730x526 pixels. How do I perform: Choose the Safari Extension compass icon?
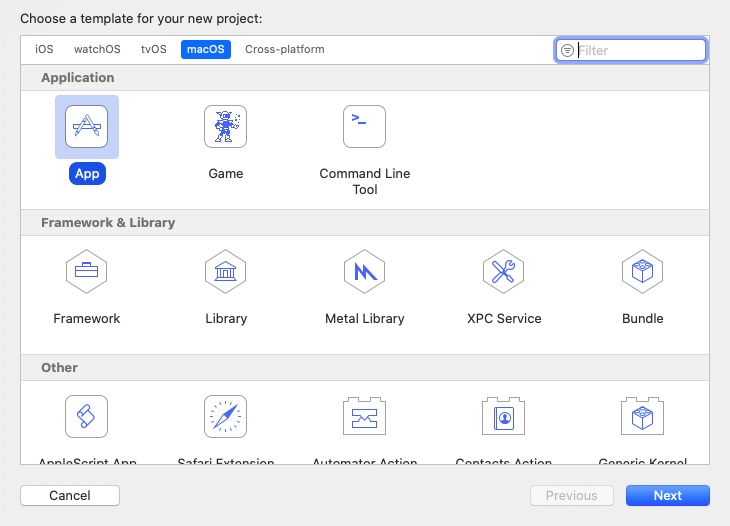coord(225,416)
